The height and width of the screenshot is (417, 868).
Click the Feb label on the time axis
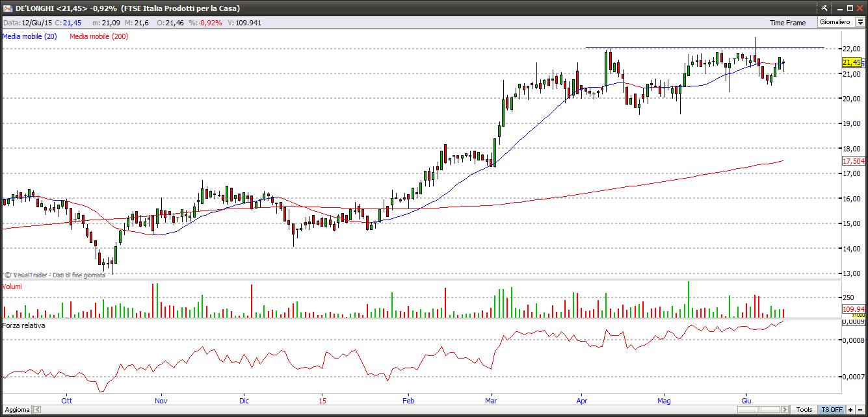409,401
